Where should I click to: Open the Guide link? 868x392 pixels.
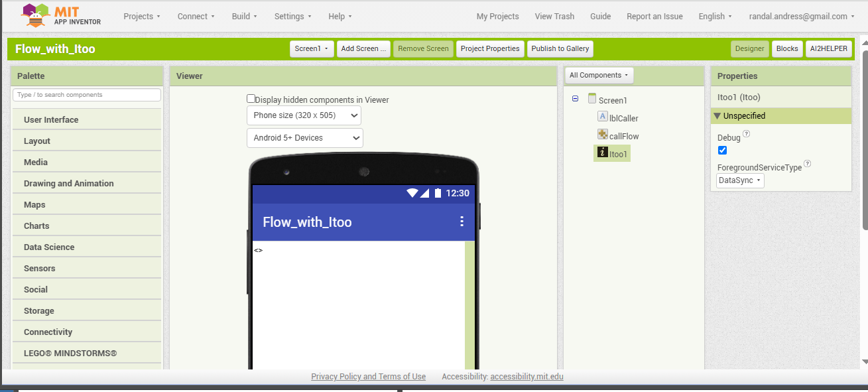pos(600,17)
